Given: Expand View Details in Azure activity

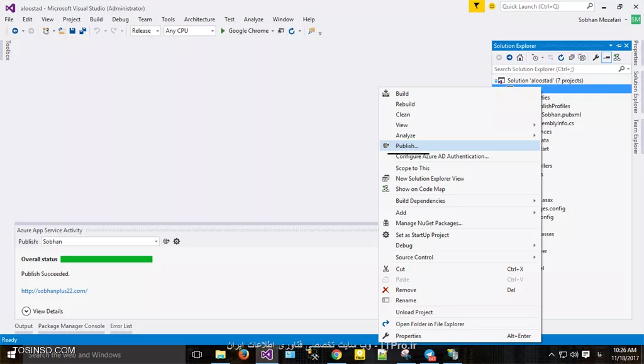Looking at the screenshot, I should coord(43,311).
